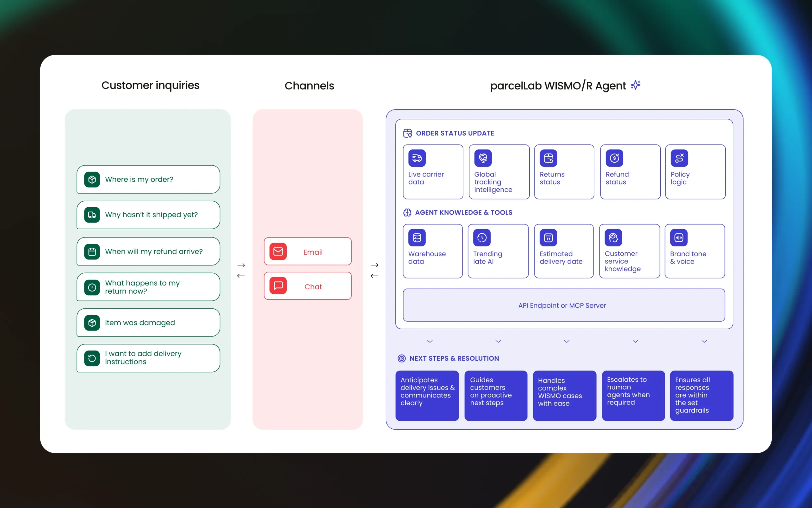Click the "Chat" label text
812x508 pixels.
point(313,287)
